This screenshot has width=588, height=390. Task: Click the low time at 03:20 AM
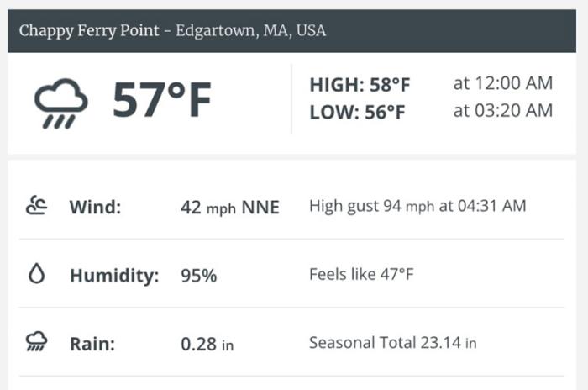click(x=503, y=110)
